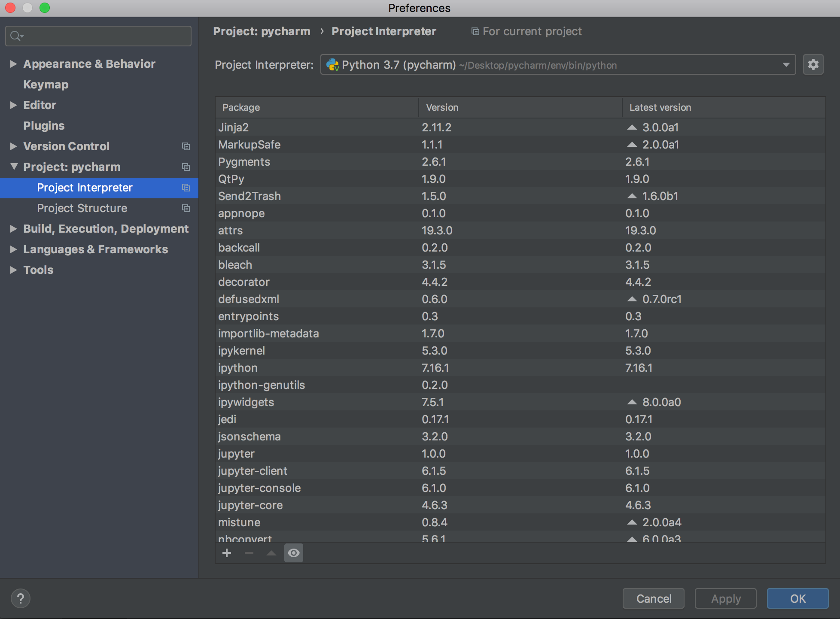Image resolution: width=840 pixels, height=619 pixels.
Task: Open the Plugins settings page
Action: tap(44, 126)
